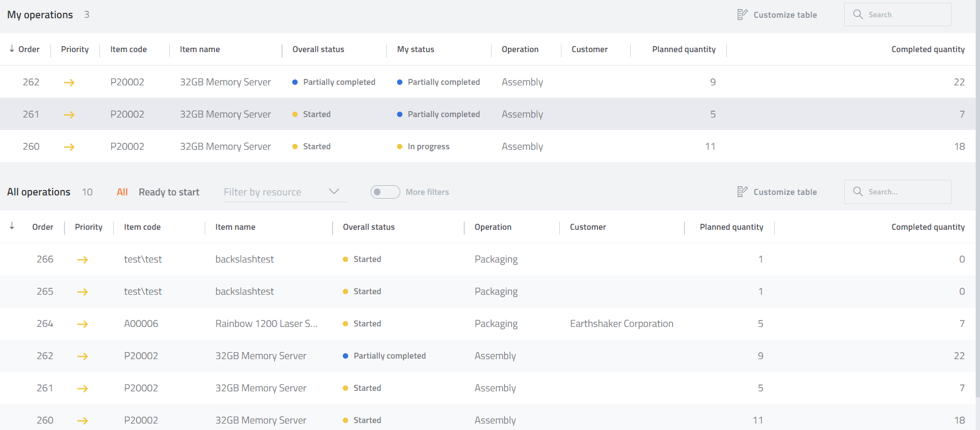
Task: Click Customize table text in My operations
Action: [x=784, y=15]
